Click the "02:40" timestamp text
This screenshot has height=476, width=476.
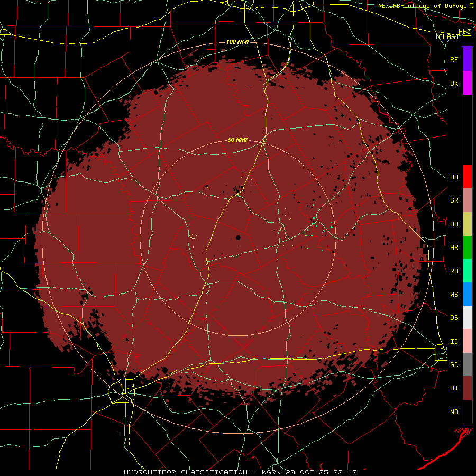pyautogui.click(x=345, y=472)
